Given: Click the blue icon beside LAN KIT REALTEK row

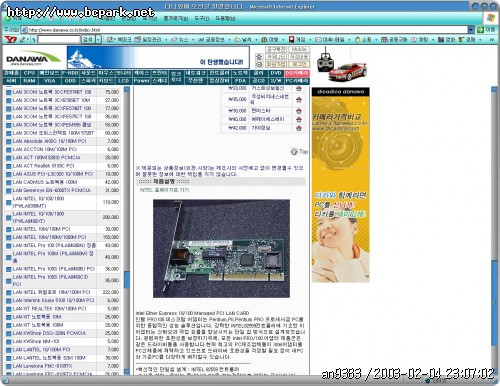Looking at the screenshot, I should pos(9,309).
